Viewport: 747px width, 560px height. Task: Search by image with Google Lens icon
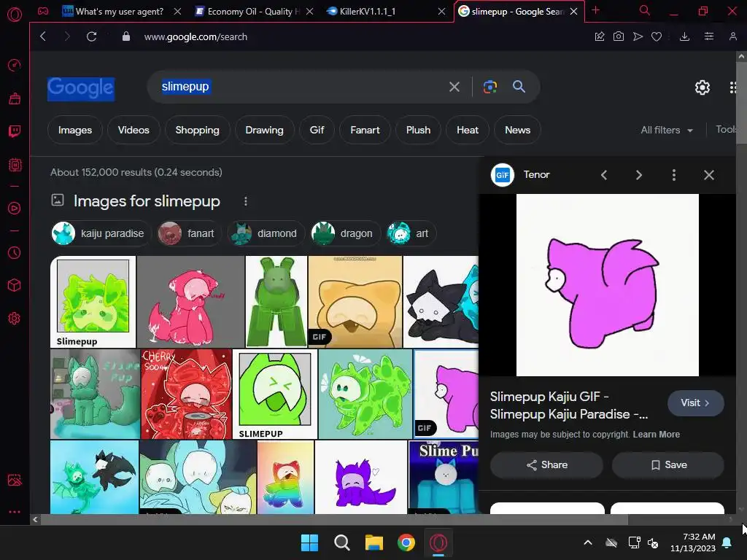pyautogui.click(x=489, y=87)
